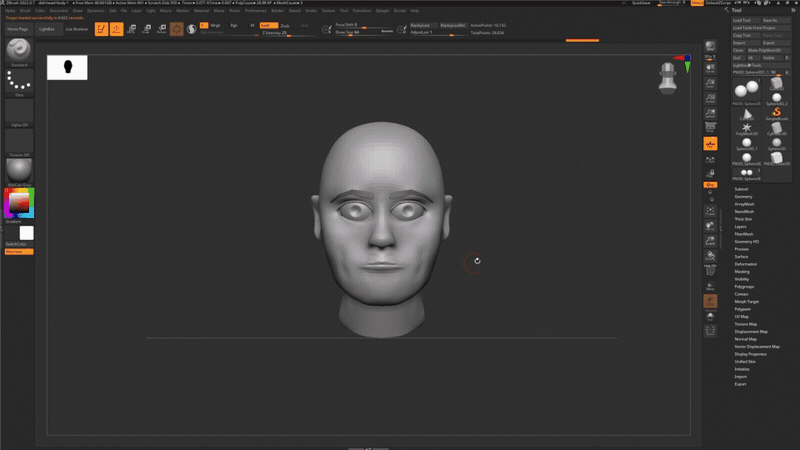
Task: Open LightBox browser
Action: (46, 29)
